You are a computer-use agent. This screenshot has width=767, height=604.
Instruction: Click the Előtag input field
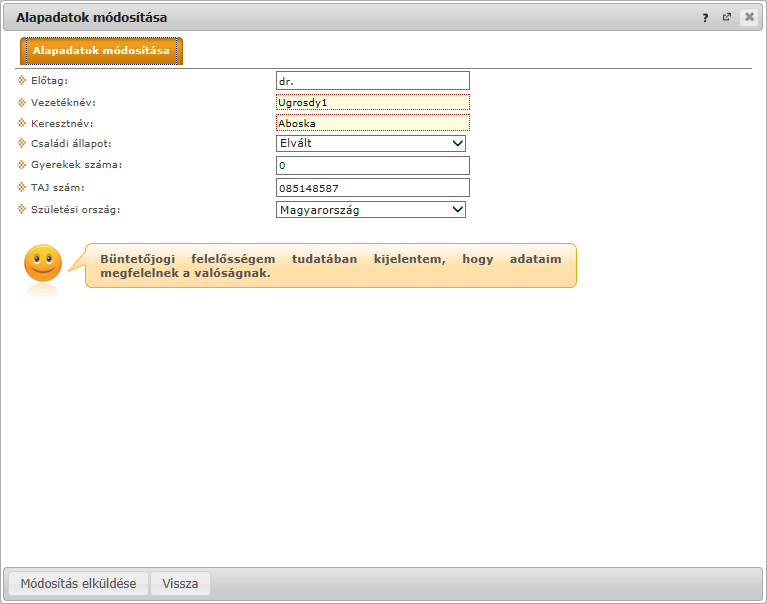(373, 81)
